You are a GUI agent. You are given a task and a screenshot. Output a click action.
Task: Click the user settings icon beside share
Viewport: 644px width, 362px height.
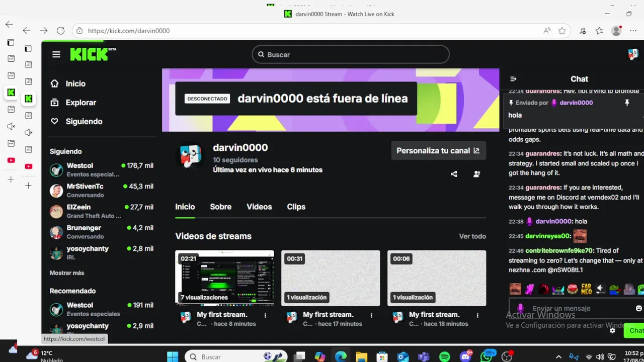pyautogui.click(x=476, y=174)
